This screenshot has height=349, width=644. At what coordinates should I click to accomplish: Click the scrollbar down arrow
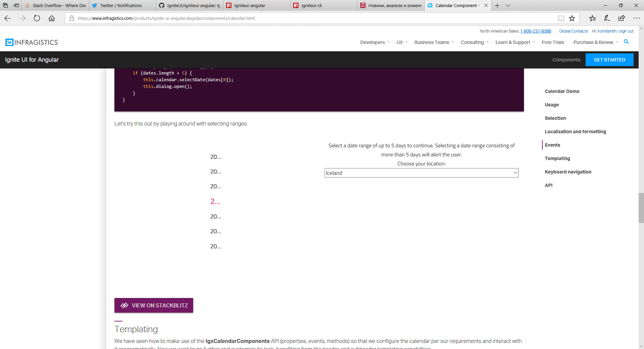(641, 346)
